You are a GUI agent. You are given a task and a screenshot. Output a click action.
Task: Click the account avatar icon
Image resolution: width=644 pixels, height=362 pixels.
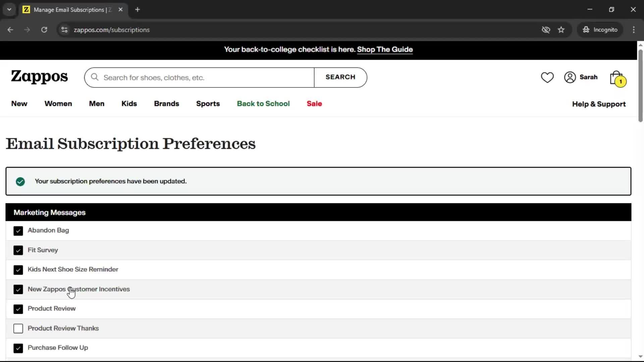click(570, 77)
